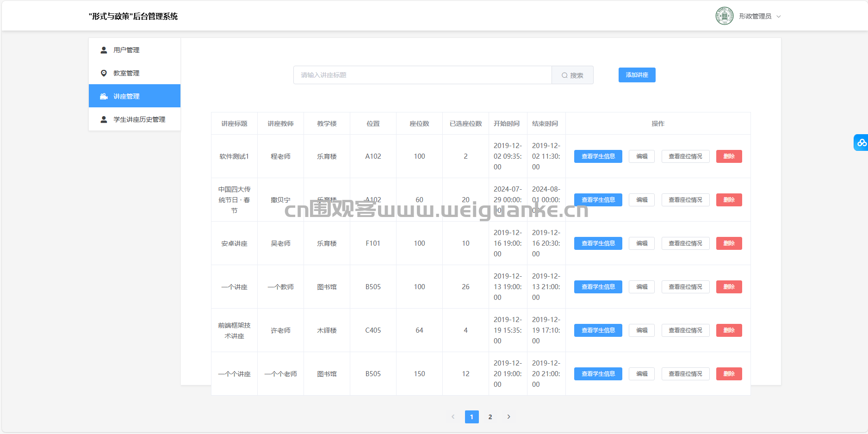This screenshot has height=434, width=868.
Task: Click the 形政管理员 username text
Action: pyautogui.click(x=755, y=16)
